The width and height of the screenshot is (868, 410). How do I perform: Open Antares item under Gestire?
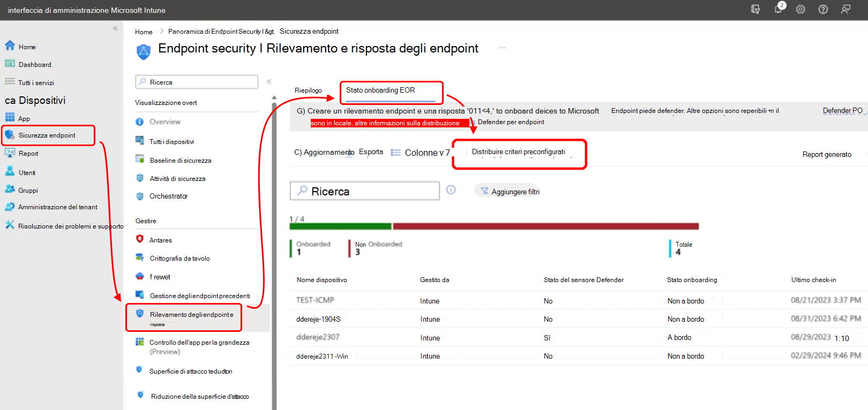tap(160, 240)
